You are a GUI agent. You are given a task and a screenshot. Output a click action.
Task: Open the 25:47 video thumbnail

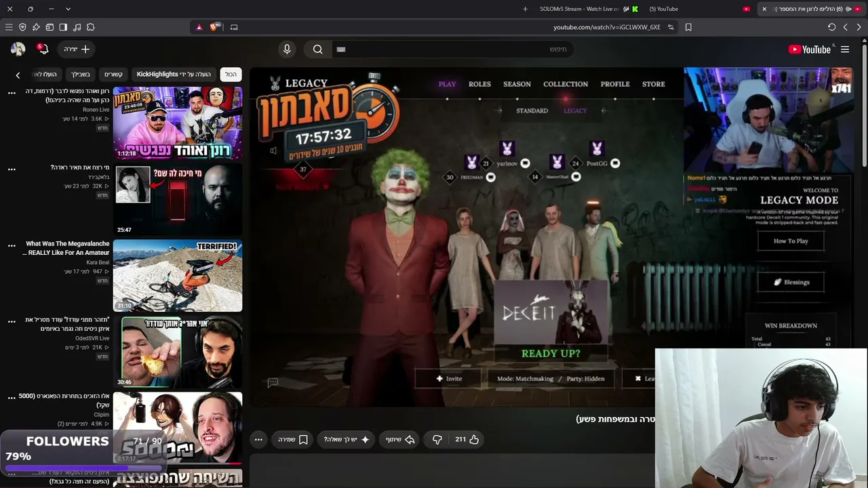click(x=178, y=199)
